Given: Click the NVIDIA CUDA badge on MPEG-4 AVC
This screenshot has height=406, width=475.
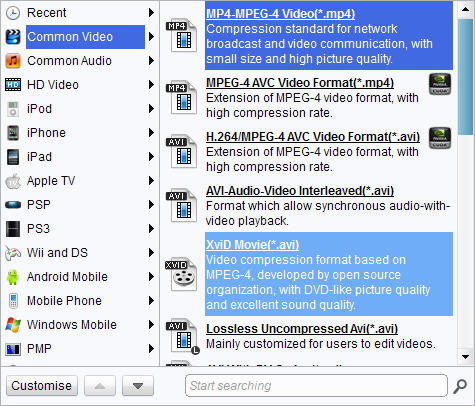Looking at the screenshot, I should [440, 84].
